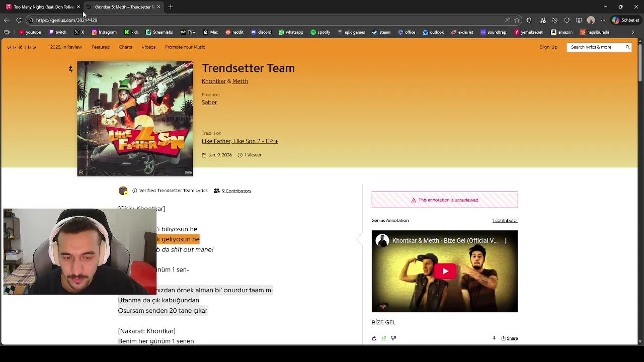
Task: Downvote the annotation with thumbs down
Action: pyautogui.click(x=393, y=338)
